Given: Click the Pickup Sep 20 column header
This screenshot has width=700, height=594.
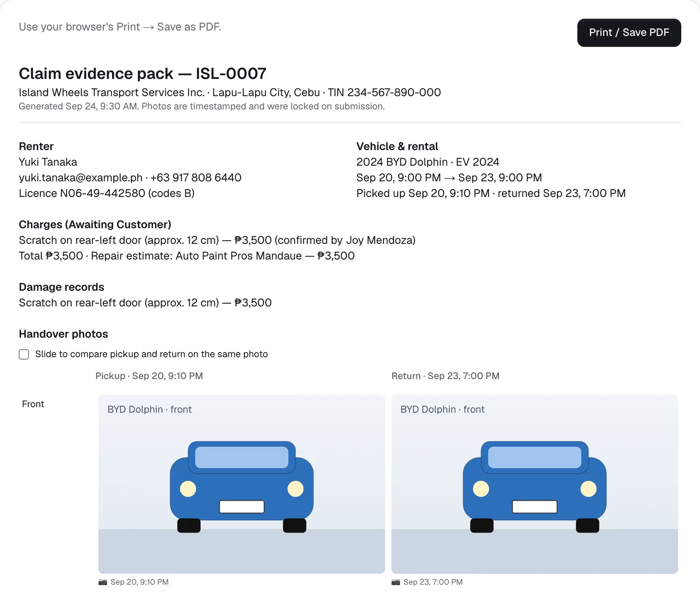Looking at the screenshot, I should pyautogui.click(x=149, y=376).
